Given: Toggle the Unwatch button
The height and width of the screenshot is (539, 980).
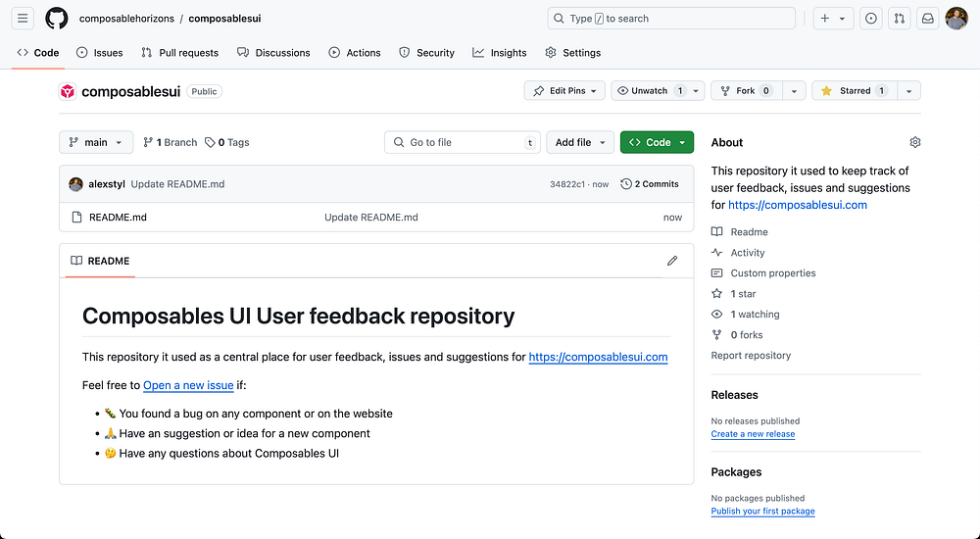Looking at the screenshot, I should [x=649, y=91].
